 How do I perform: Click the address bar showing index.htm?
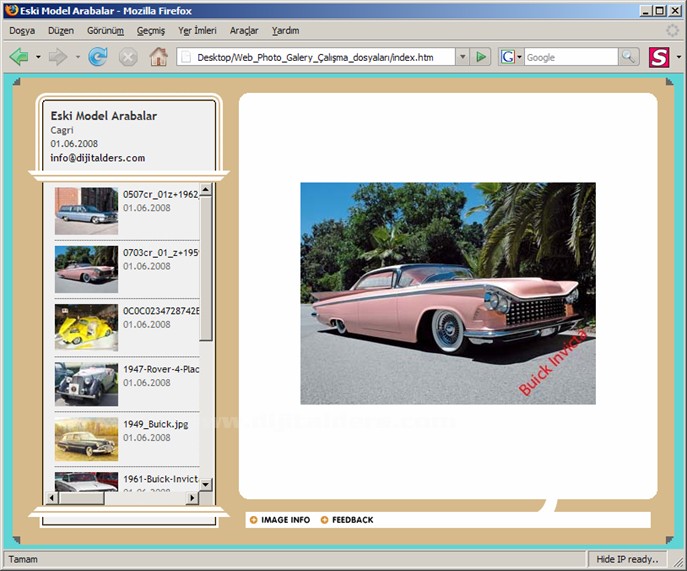tap(315, 57)
